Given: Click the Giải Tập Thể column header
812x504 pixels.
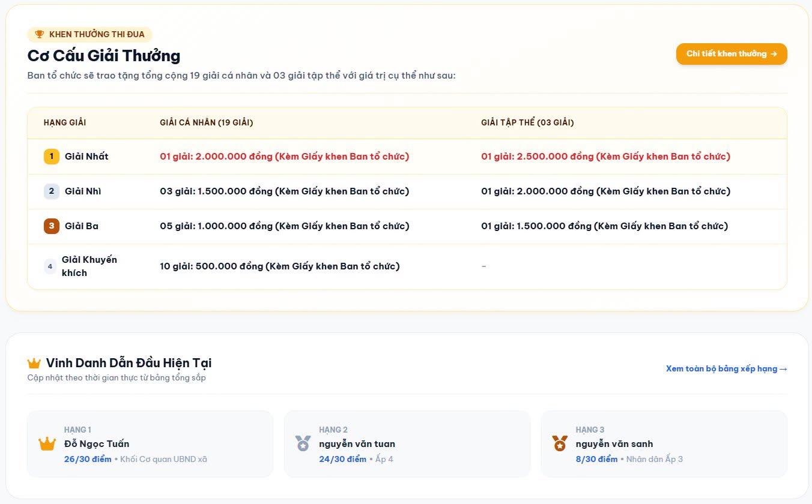Looking at the screenshot, I should point(527,123).
